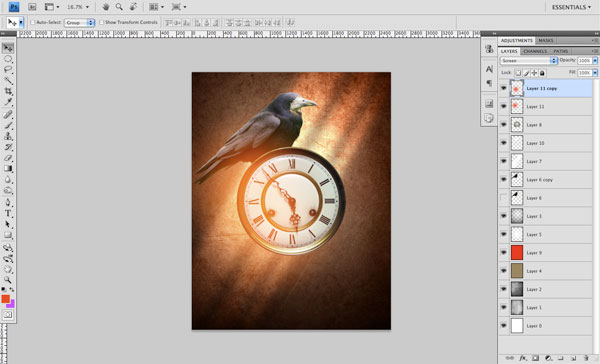The image size is (600, 364).
Task: Show hidden Layer 6 via visibility box
Action: [x=504, y=198]
